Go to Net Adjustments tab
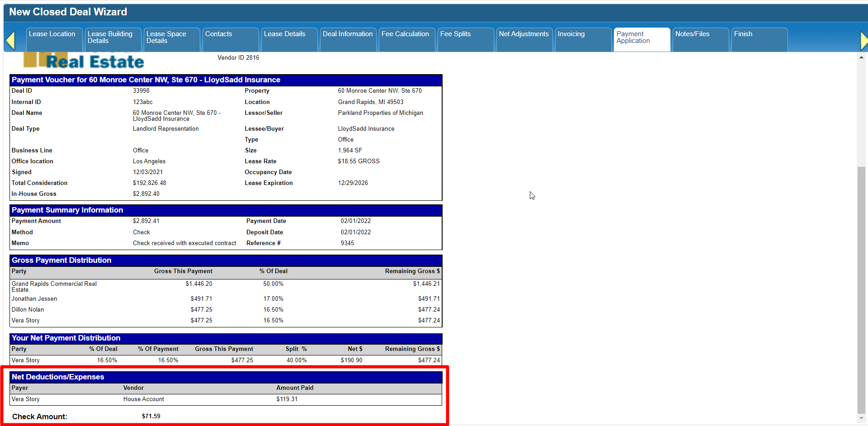The width and height of the screenshot is (868, 426). (x=524, y=39)
